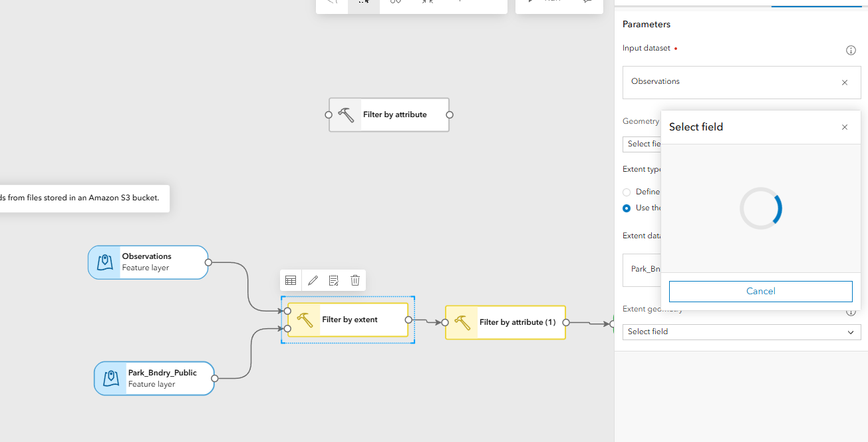
Task: Click the left port of the unconnected Filter by attribute node
Action: pyautogui.click(x=329, y=114)
